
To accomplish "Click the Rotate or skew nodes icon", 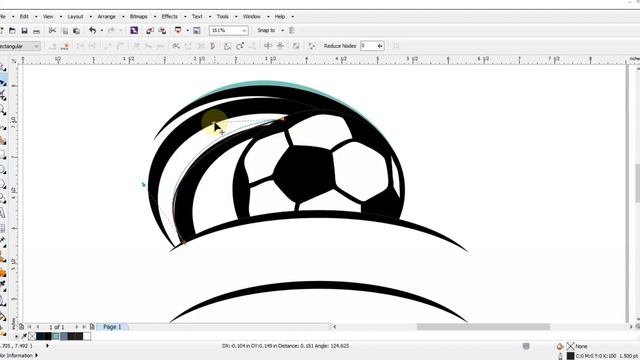I will [x=240, y=46].
